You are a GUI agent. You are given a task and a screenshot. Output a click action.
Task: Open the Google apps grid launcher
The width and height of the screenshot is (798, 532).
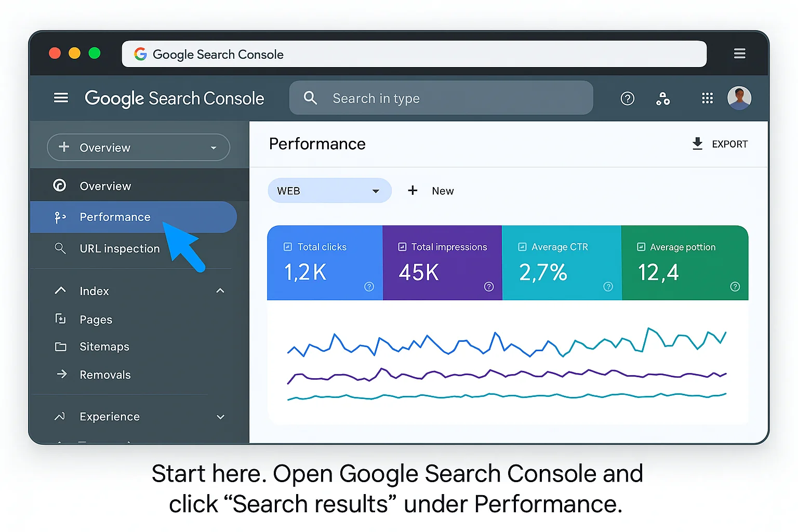[x=707, y=98]
